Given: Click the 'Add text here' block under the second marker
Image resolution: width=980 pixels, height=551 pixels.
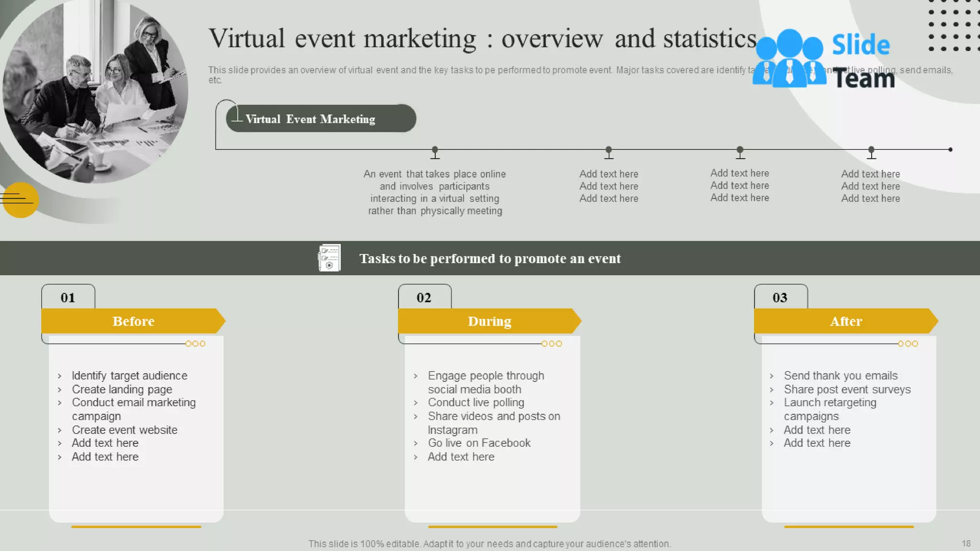Looking at the screenshot, I should 609,186.
